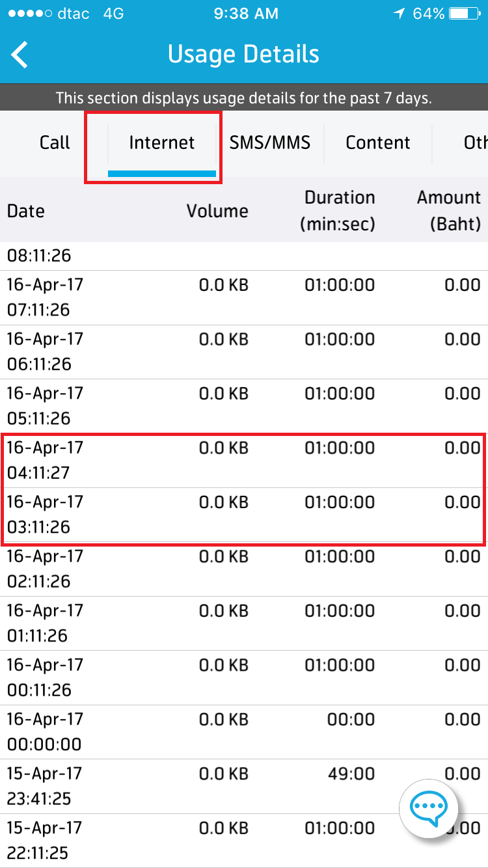488x868 pixels.
Task: Tap the Volume column header
Action: click(x=217, y=211)
